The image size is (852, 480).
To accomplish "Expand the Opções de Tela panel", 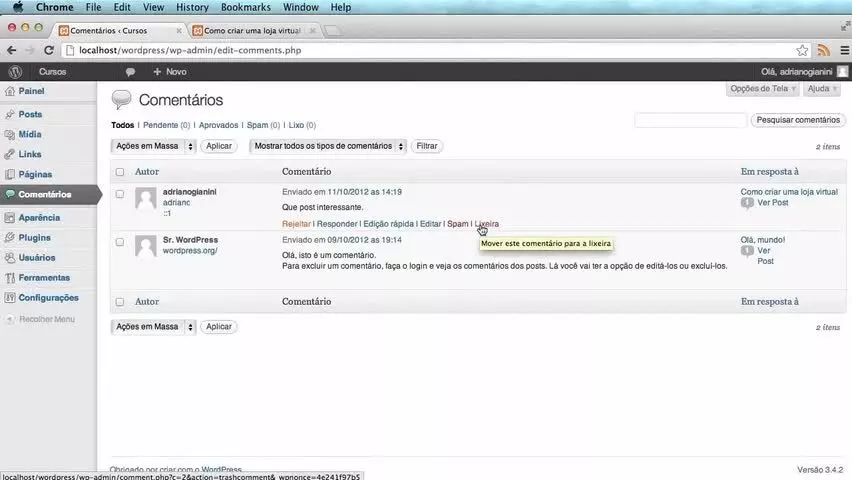I will pyautogui.click(x=762, y=89).
